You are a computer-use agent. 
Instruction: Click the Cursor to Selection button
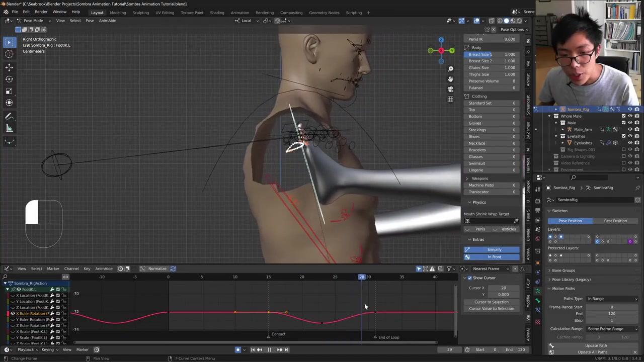(x=492, y=302)
